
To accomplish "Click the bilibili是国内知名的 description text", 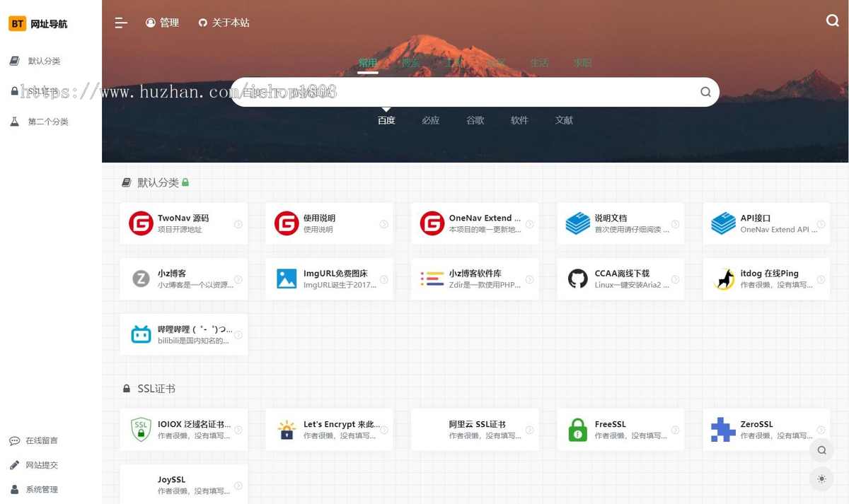I will pyautogui.click(x=193, y=340).
